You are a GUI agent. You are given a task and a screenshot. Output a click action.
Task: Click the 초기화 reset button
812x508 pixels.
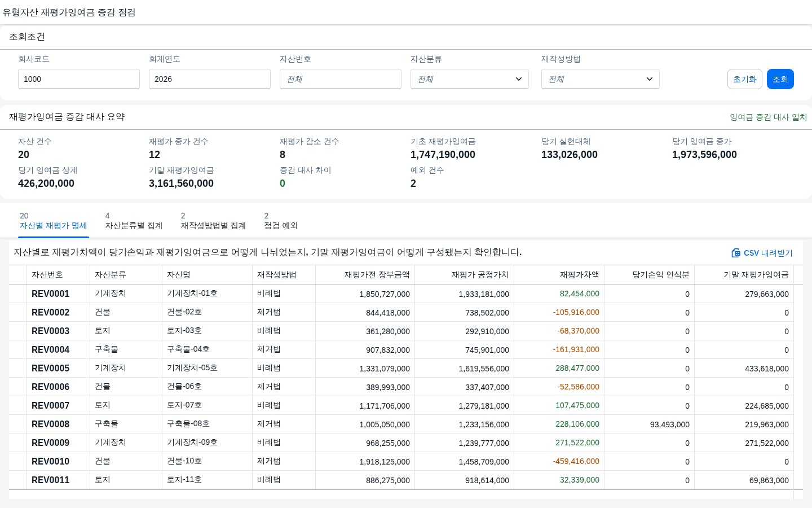click(x=745, y=79)
